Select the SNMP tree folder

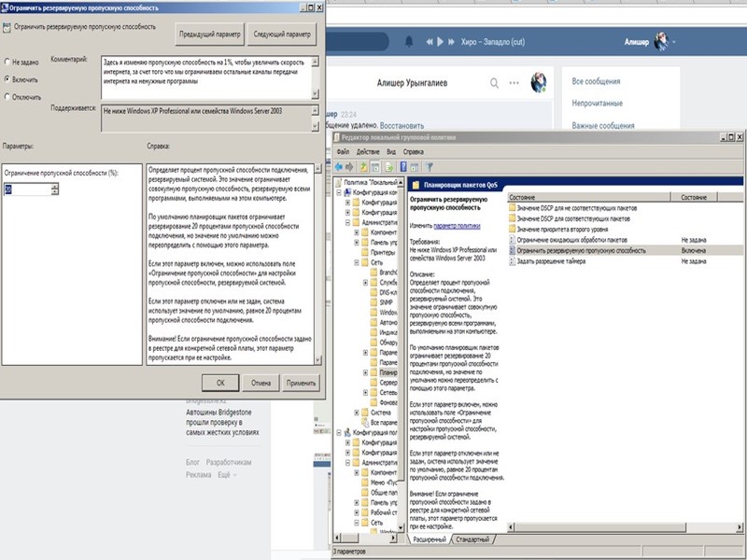click(382, 302)
